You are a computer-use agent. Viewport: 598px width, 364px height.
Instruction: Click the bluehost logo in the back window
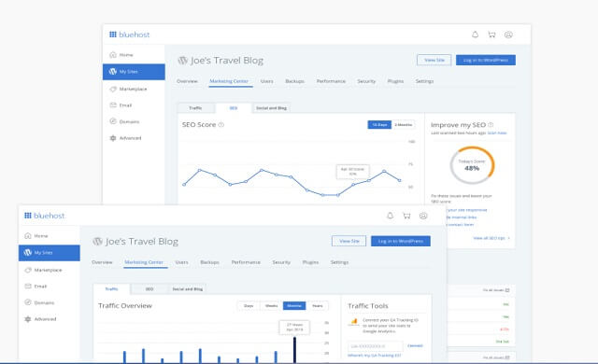130,35
